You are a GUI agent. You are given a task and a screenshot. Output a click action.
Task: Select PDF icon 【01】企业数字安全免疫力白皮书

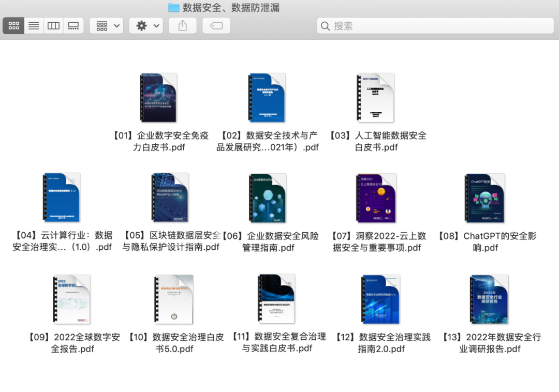tap(159, 98)
